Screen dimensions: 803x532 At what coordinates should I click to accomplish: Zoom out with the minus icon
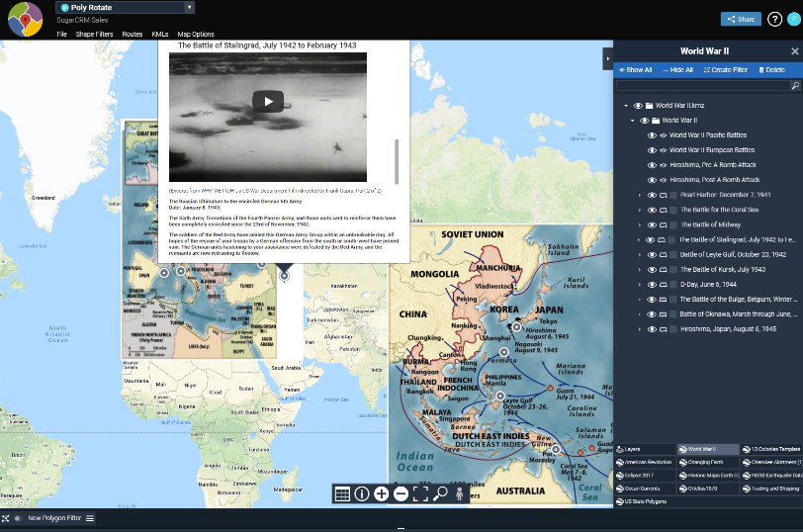(401, 494)
